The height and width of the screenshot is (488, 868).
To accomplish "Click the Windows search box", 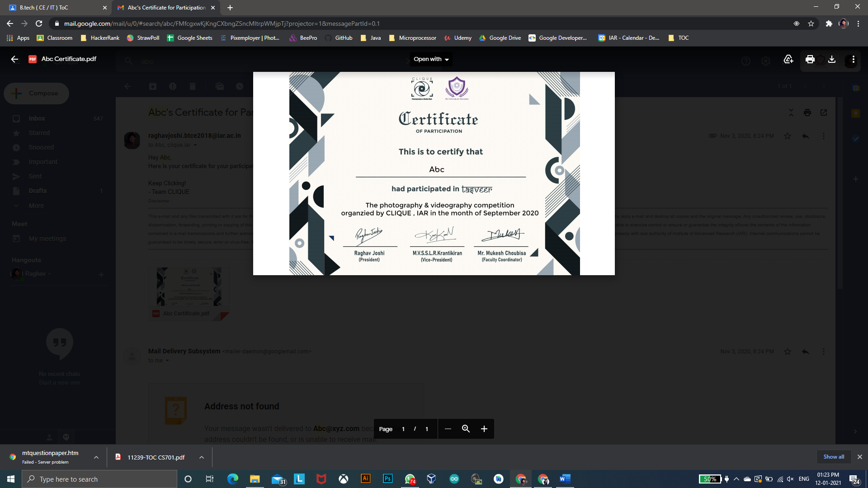I will click(99, 479).
